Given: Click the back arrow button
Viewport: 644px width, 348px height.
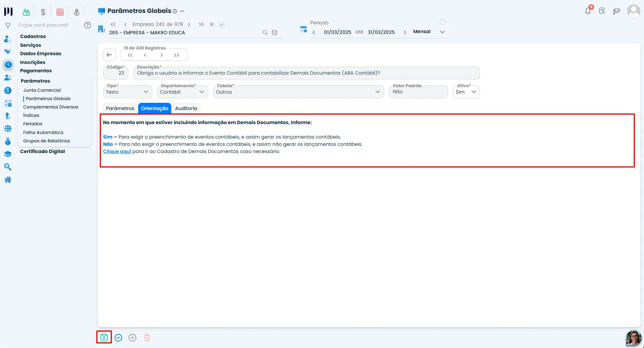Looking at the screenshot, I should tap(109, 55).
